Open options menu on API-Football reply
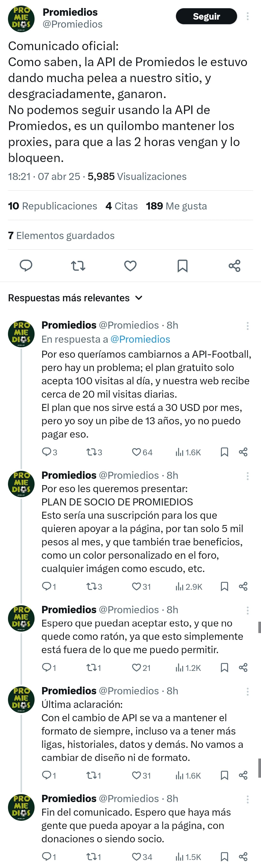 click(247, 325)
